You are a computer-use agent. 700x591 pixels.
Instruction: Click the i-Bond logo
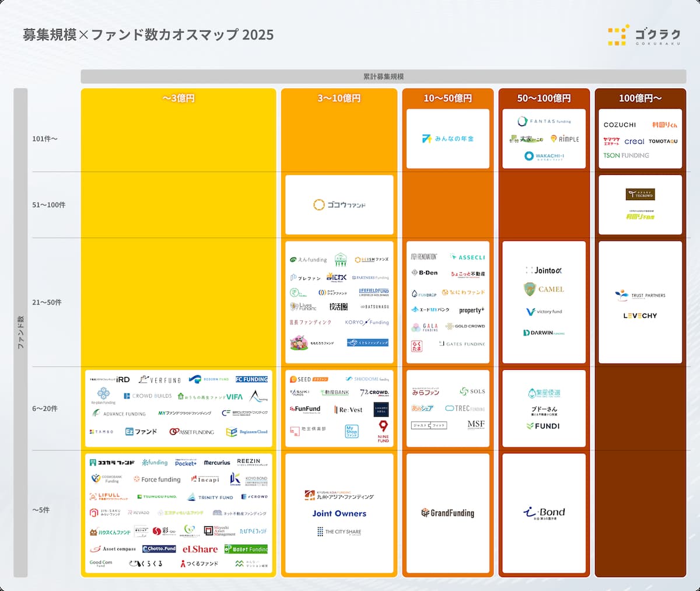tap(544, 513)
